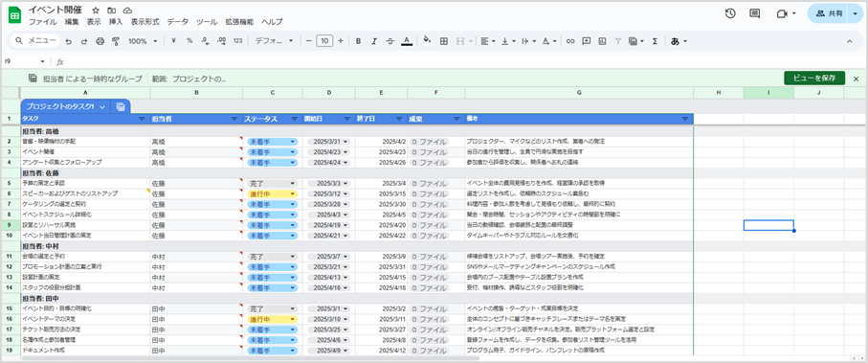Print the spreadsheet
The width and height of the screenshot is (868, 363).
coord(100,41)
